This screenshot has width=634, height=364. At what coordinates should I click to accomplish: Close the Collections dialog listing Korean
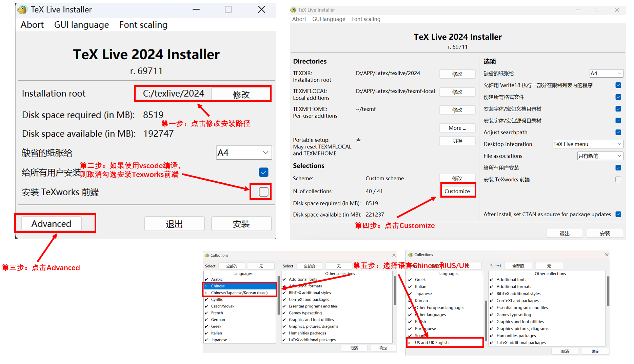point(607,255)
